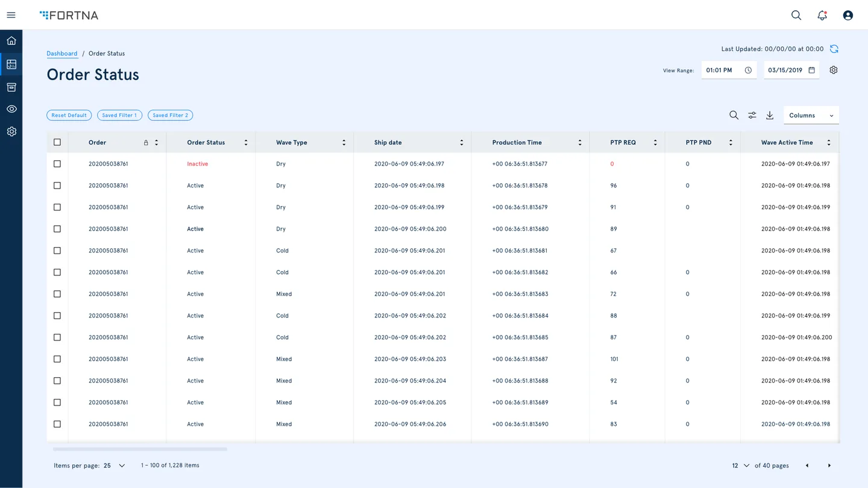Apply Saved Filter 1
The width and height of the screenshot is (868, 488).
pos(119,115)
